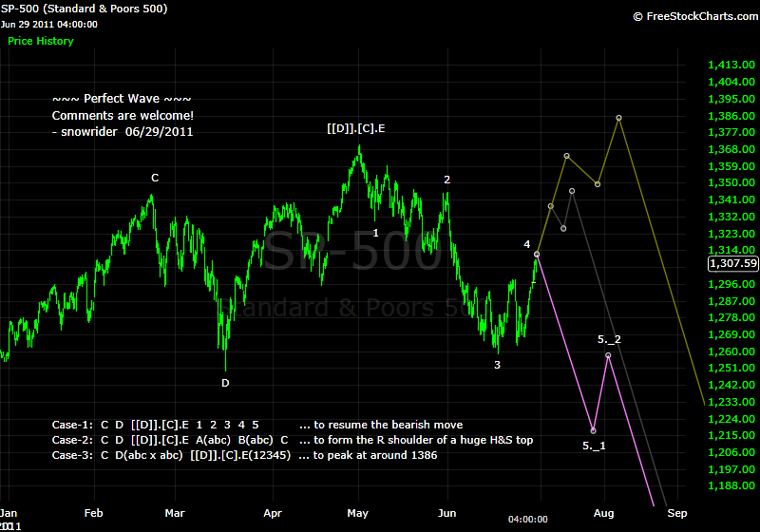Screen dimensions: 760x532
Task: Click the 'Aug' label on the time axis
Action: pyautogui.click(x=603, y=513)
